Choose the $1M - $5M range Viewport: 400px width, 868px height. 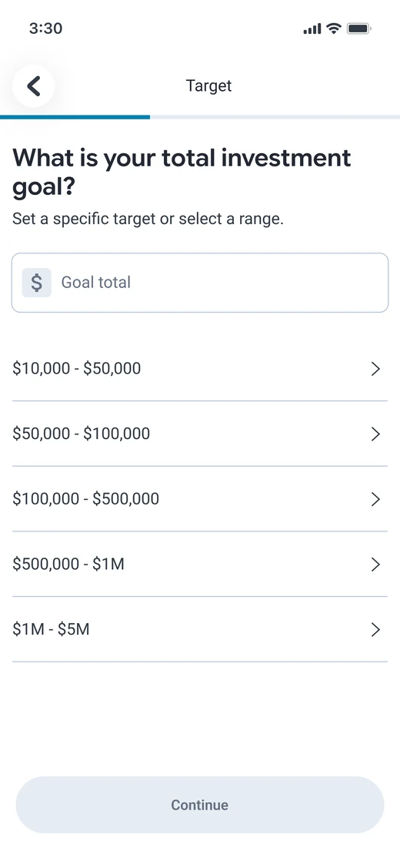(x=200, y=629)
